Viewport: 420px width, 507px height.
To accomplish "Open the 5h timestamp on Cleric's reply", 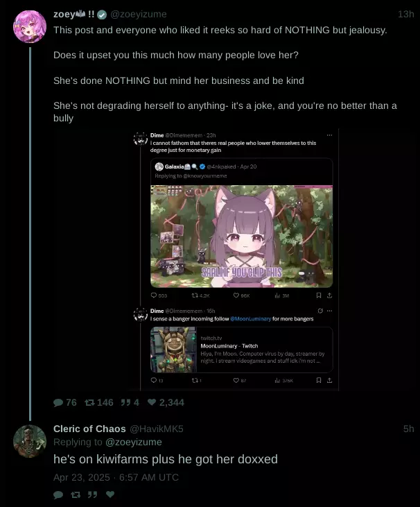I will [408, 429].
